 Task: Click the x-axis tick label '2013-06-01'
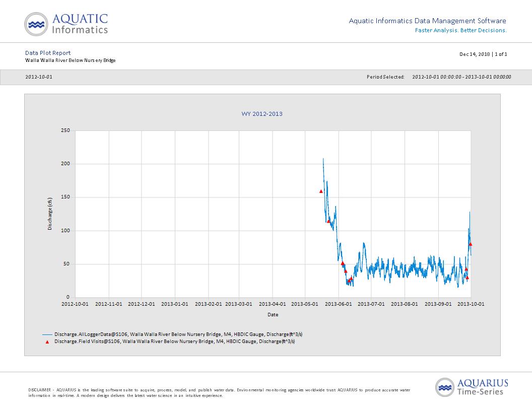click(x=339, y=304)
